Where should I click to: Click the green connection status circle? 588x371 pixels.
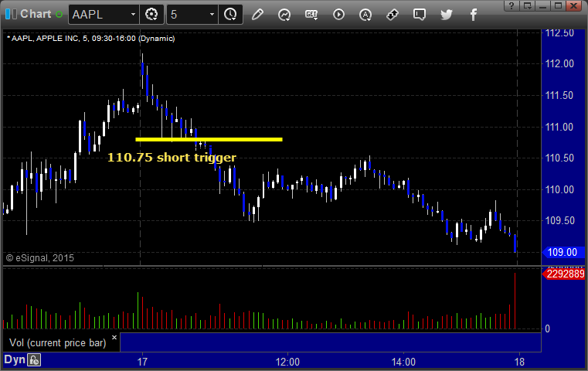point(59,14)
